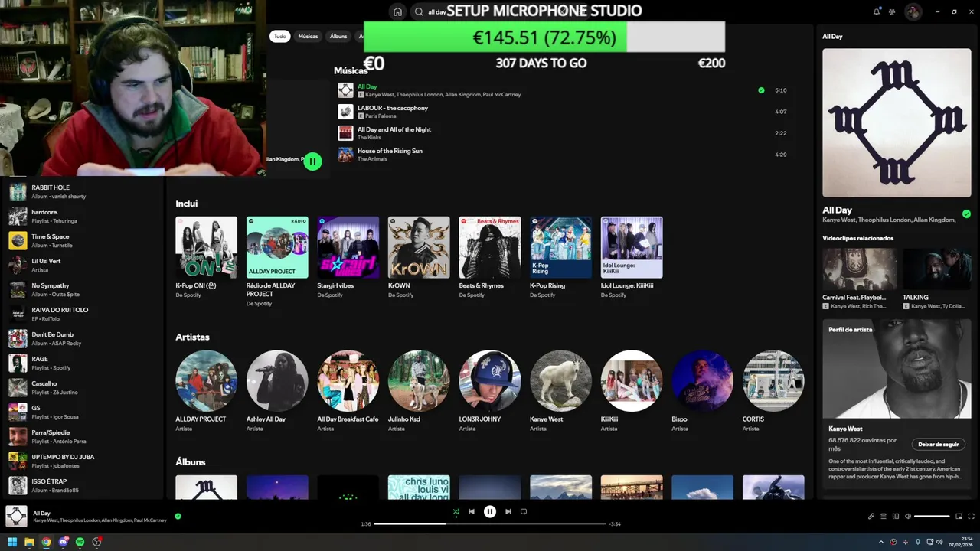Open the friends activity icon
Image resolution: width=980 pixels, height=551 pixels.
pyautogui.click(x=892, y=11)
